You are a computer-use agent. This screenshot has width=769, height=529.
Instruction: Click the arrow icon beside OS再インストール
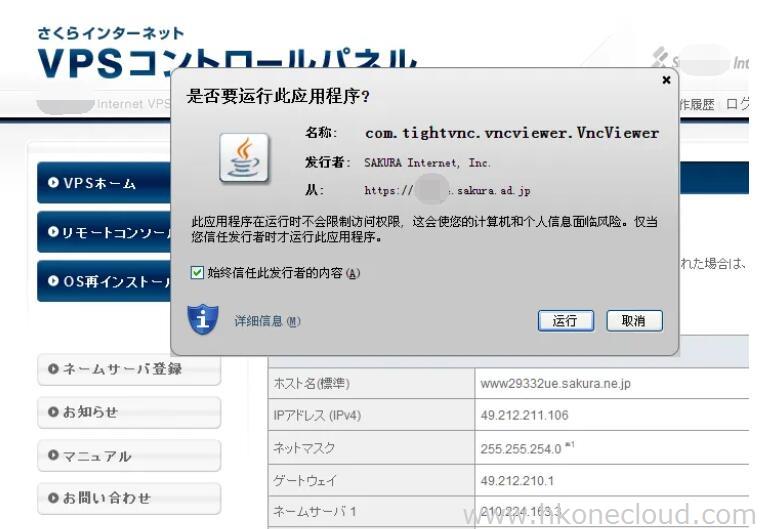click(x=53, y=281)
